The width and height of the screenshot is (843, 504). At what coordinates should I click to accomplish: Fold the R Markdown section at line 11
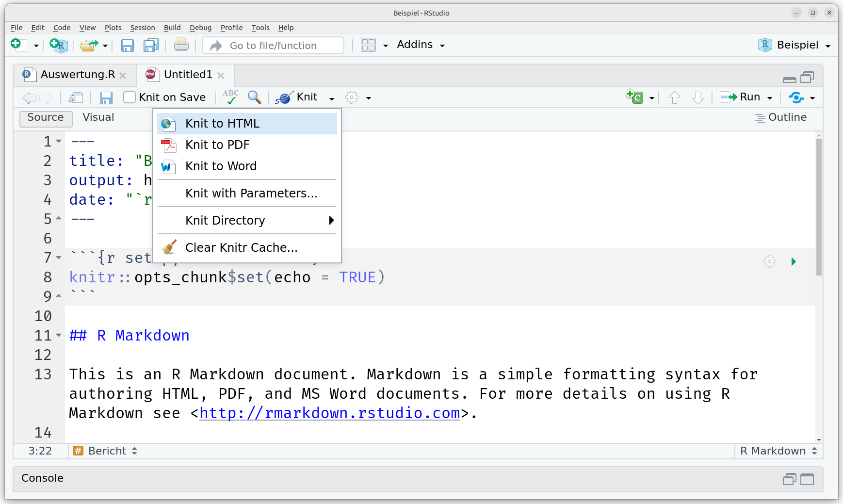pyautogui.click(x=59, y=335)
